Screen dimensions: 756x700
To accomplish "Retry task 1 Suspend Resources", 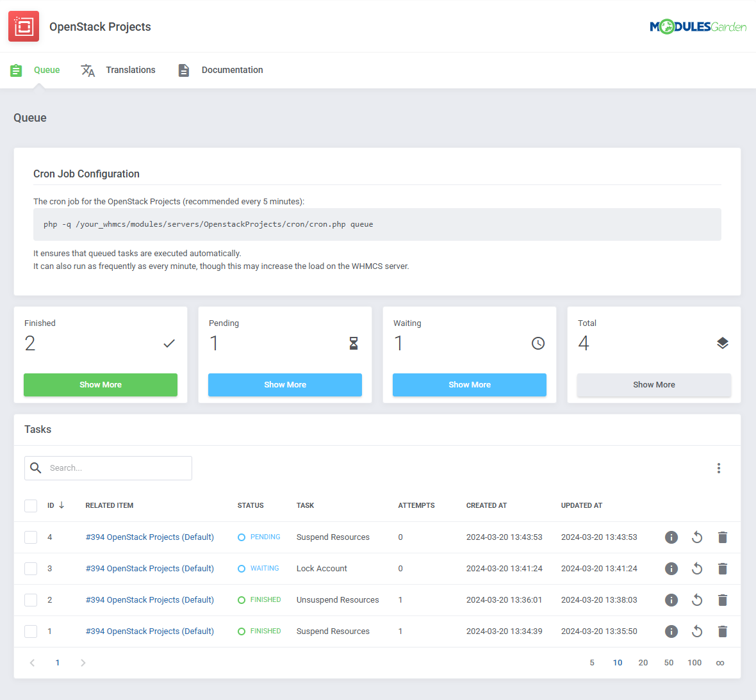I will click(x=696, y=631).
